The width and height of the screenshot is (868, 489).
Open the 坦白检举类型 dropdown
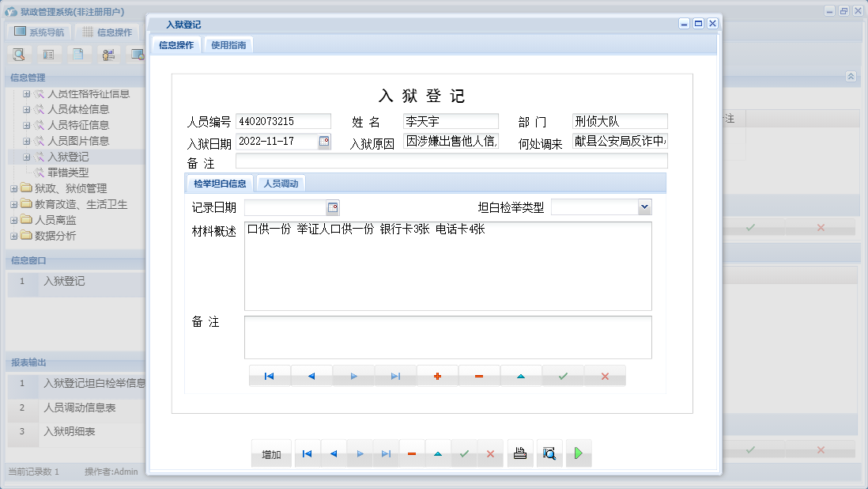click(x=646, y=207)
